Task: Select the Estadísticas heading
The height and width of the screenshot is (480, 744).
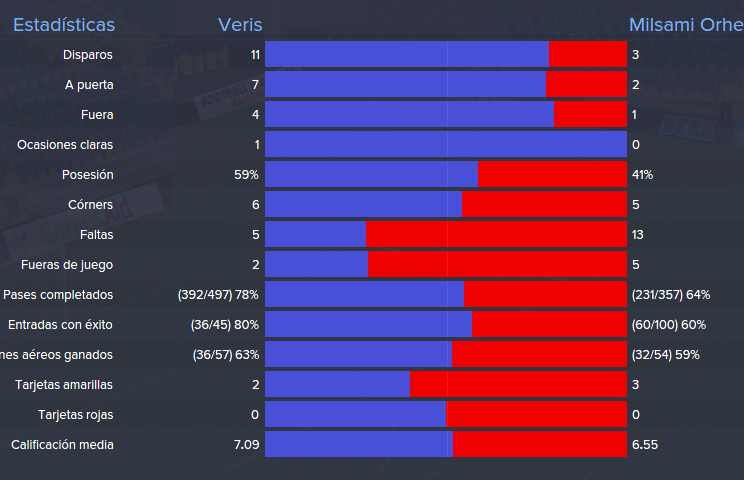Action: (x=64, y=25)
